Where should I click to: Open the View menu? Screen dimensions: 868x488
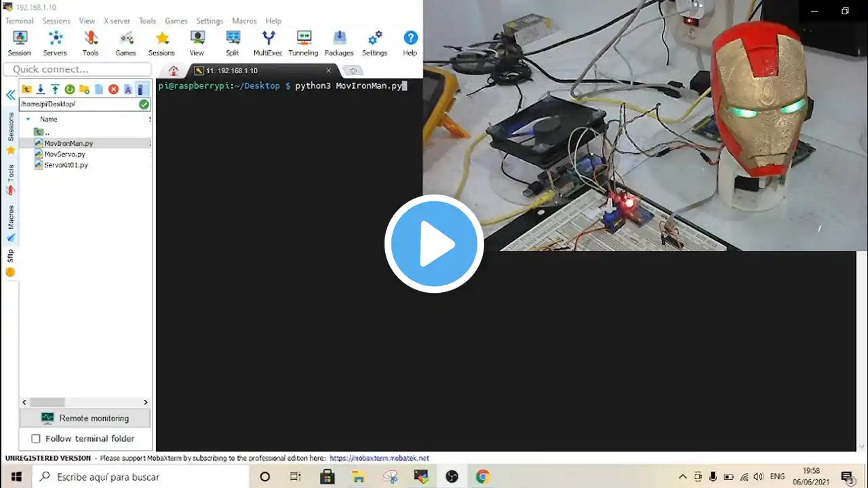tap(87, 21)
